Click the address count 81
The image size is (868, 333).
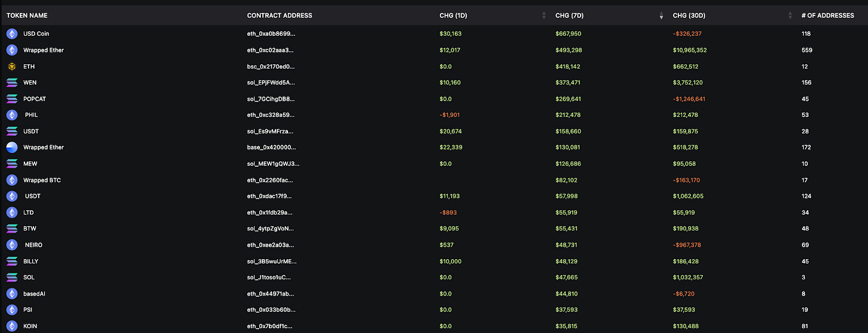tap(805, 326)
